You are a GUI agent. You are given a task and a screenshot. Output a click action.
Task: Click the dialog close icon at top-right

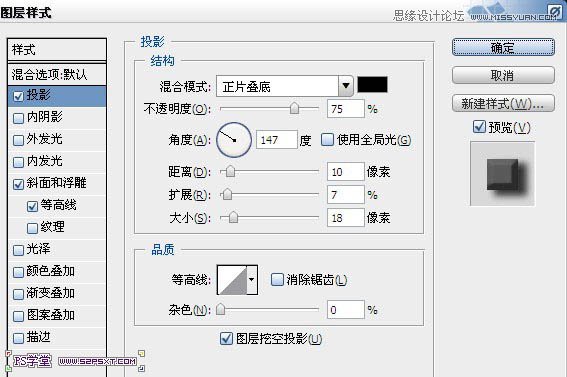(x=554, y=11)
